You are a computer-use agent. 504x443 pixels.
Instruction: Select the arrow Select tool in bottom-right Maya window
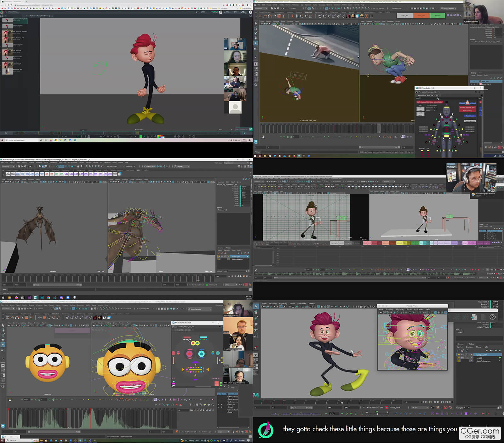(256, 307)
